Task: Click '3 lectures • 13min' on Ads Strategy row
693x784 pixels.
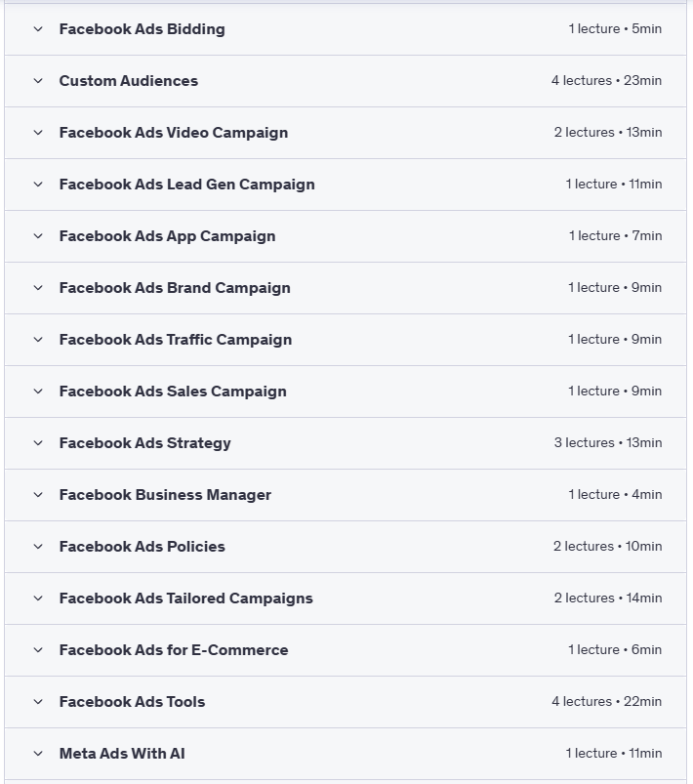Action: coord(608,443)
